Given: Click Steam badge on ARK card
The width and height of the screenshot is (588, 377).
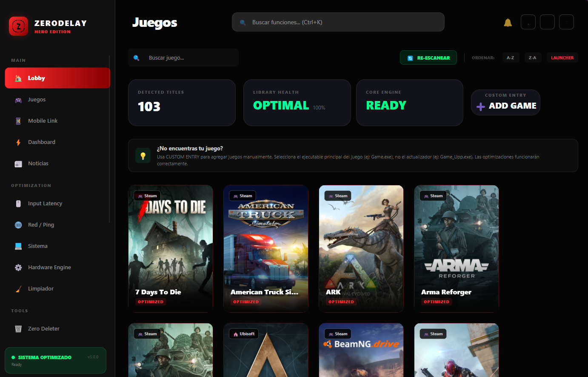Looking at the screenshot, I should tap(338, 196).
